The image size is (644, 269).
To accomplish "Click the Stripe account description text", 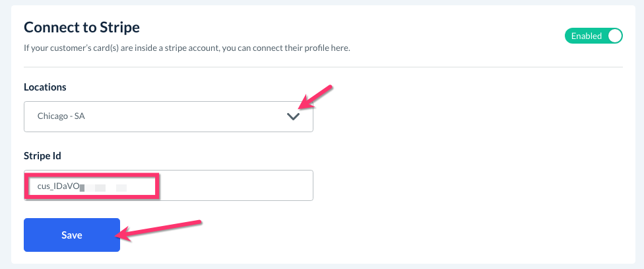I will click(187, 49).
